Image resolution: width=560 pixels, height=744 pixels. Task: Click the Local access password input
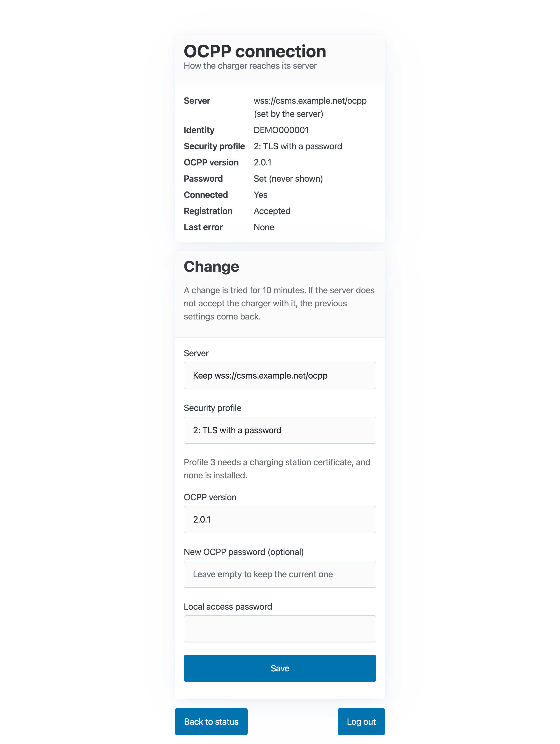pos(280,629)
